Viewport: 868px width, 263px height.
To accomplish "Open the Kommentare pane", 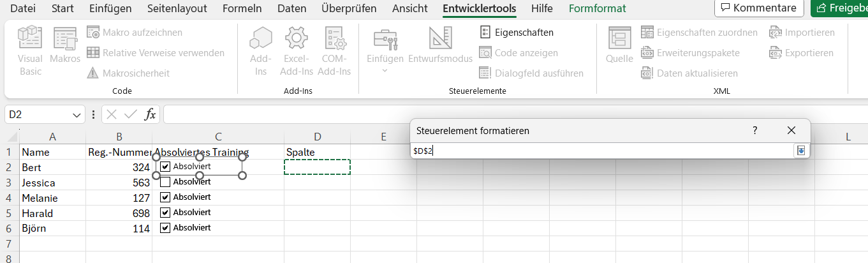I will click(758, 8).
